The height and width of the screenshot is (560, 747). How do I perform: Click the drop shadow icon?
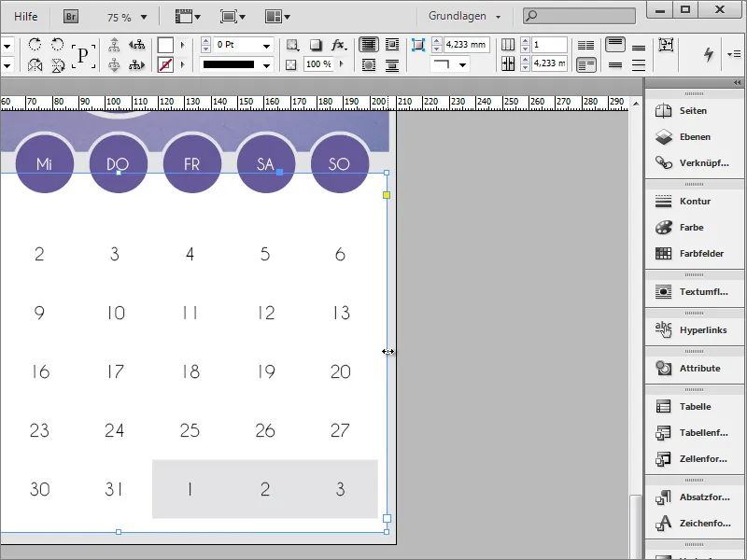(316, 45)
